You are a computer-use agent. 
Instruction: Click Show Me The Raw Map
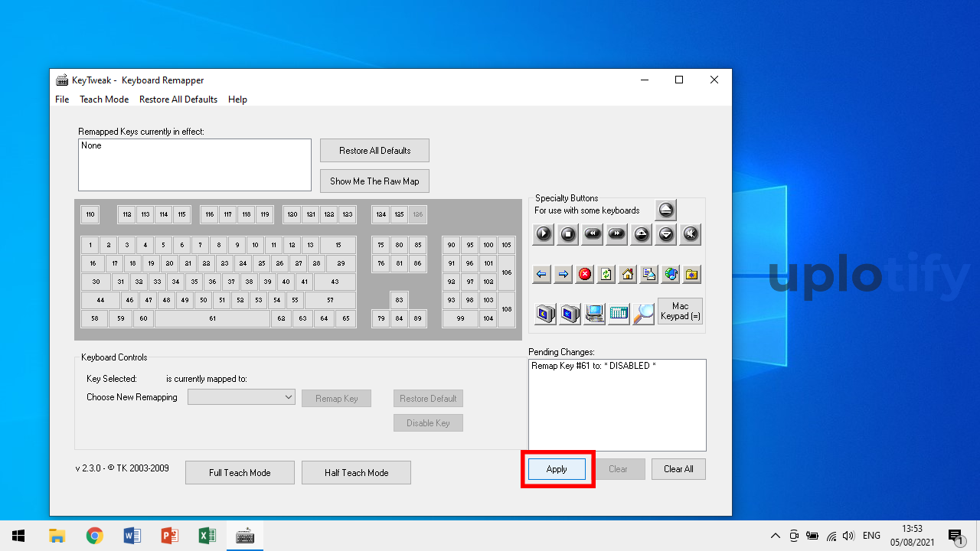tap(374, 181)
